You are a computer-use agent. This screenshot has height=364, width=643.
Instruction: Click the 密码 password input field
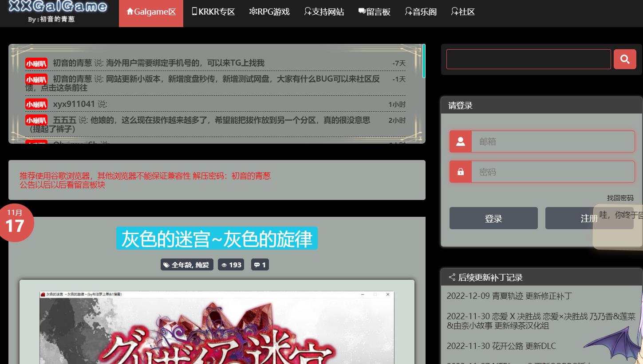tap(553, 172)
